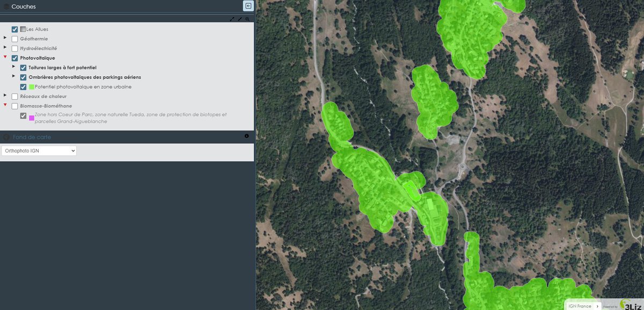
Task: Uncheck Toitures larges à fort potentiel
Action: coord(23,68)
